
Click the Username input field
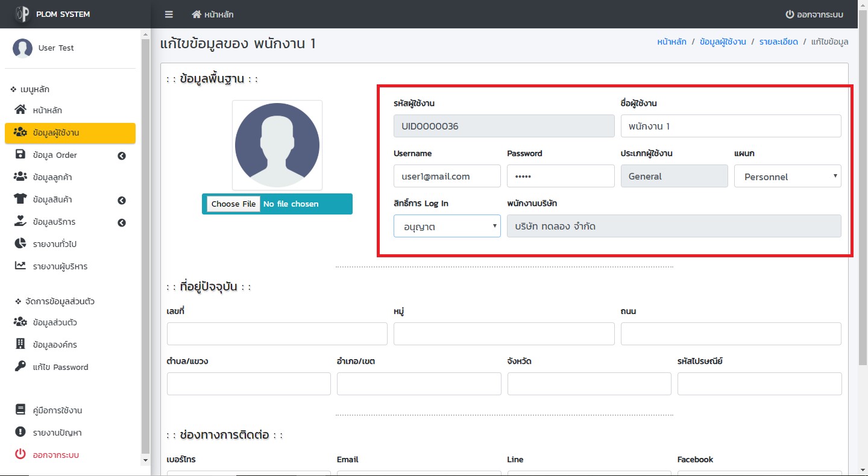click(447, 177)
